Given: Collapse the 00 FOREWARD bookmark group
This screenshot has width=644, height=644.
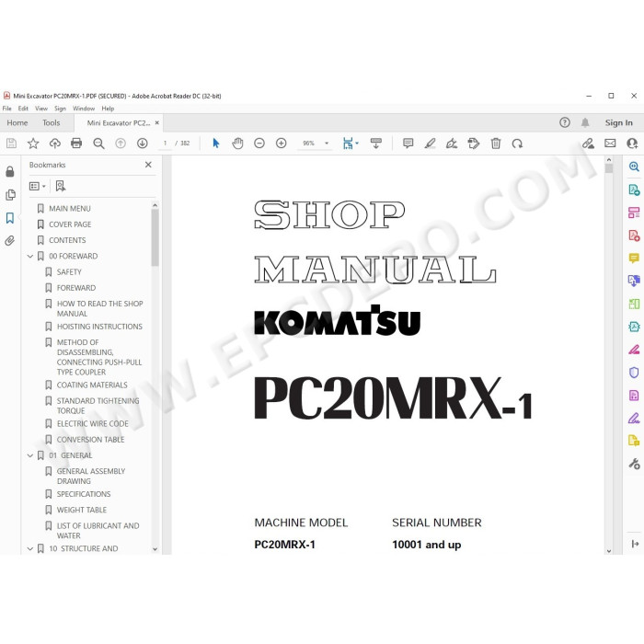Looking at the screenshot, I should point(30,257).
